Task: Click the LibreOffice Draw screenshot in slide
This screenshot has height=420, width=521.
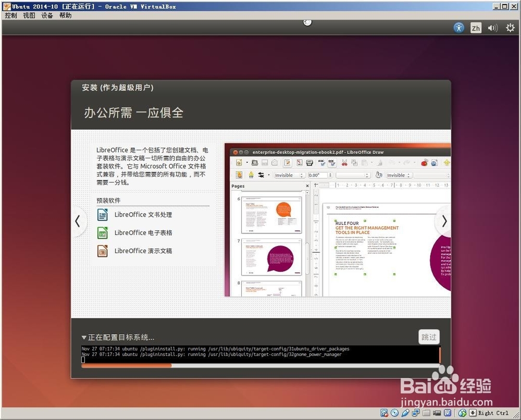Action: (338, 220)
